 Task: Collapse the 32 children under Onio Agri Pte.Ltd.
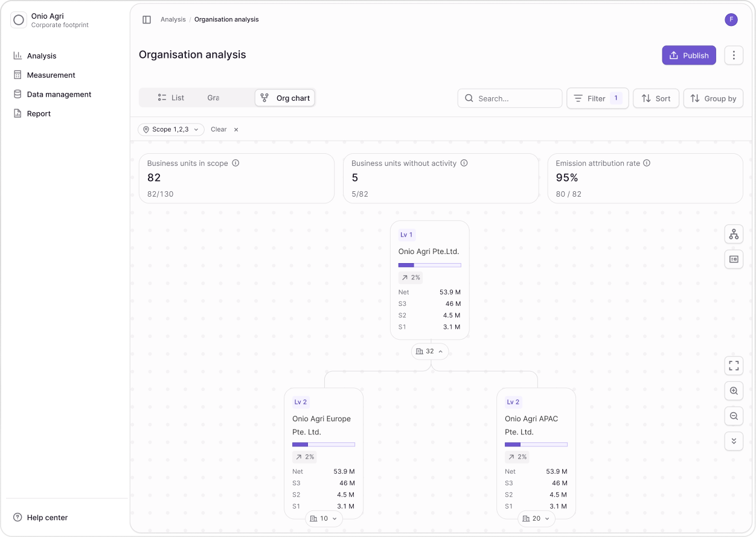430,351
